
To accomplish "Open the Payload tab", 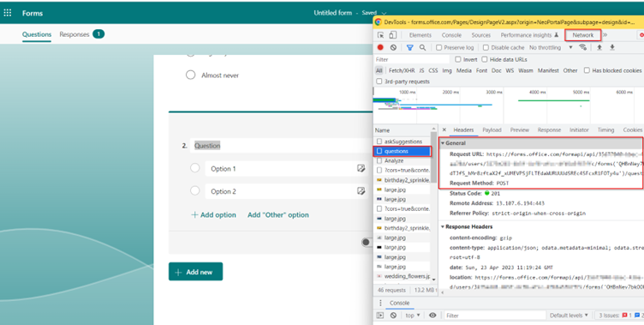I will pyautogui.click(x=492, y=130).
